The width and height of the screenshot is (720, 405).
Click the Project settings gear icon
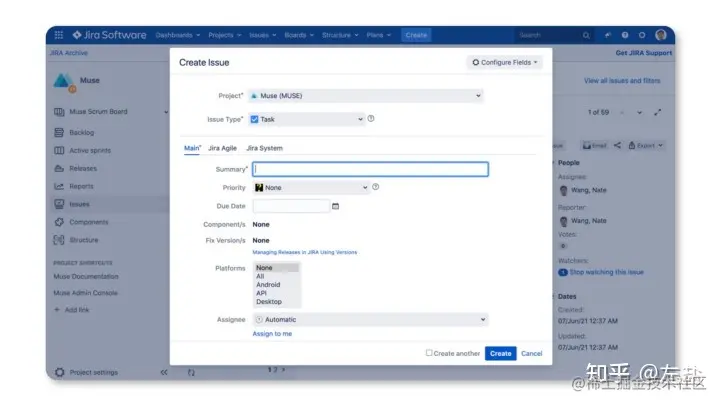click(59, 372)
